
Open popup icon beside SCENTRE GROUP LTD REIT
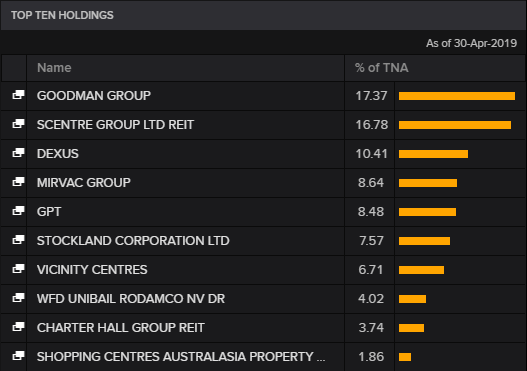pyautogui.click(x=18, y=124)
